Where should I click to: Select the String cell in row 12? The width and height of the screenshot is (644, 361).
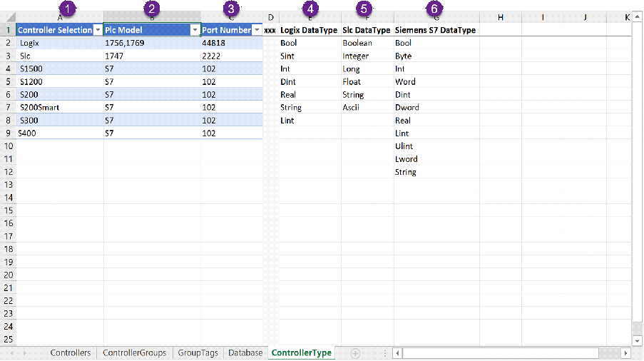pyautogui.click(x=436, y=172)
